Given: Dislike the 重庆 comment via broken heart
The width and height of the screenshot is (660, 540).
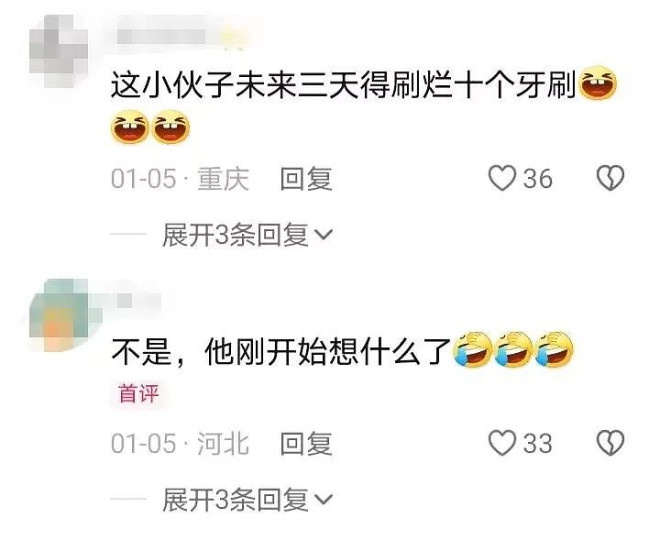Looking at the screenshot, I should (x=610, y=178).
